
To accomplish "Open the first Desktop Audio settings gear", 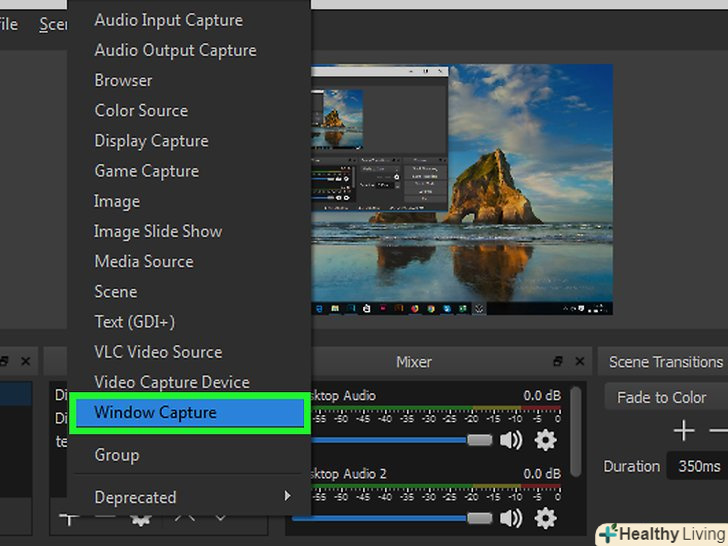I will tap(545, 440).
